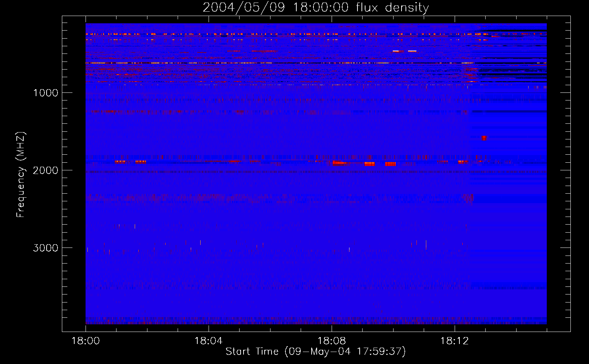The image size is (589, 364).
Task: Click the 3000 frequency tick label
Action: [x=46, y=248]
